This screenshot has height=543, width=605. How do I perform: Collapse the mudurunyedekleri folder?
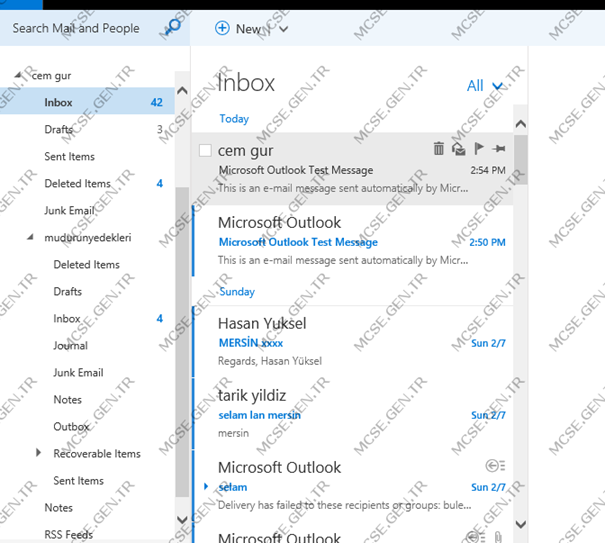coord(30,237)
